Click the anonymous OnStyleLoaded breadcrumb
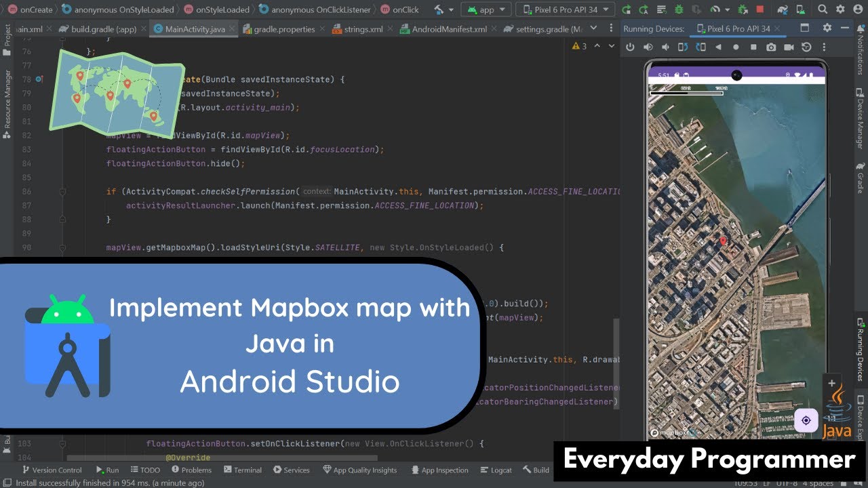 117,9
